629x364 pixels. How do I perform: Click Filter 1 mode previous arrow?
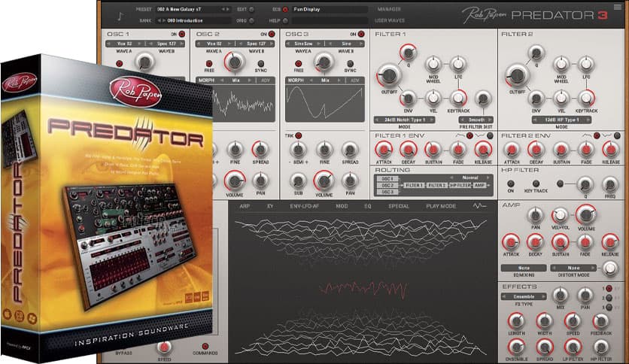click(x=377, y=120)
